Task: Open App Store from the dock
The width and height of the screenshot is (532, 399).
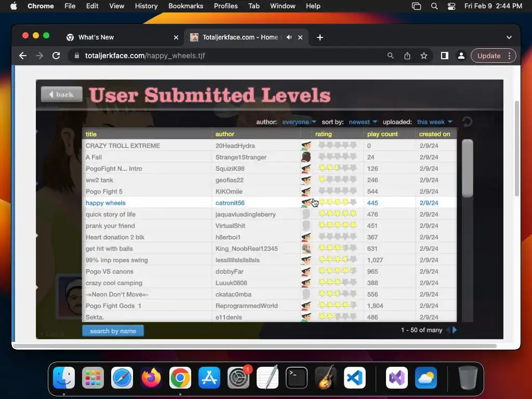Action: [x=209, y=378]
